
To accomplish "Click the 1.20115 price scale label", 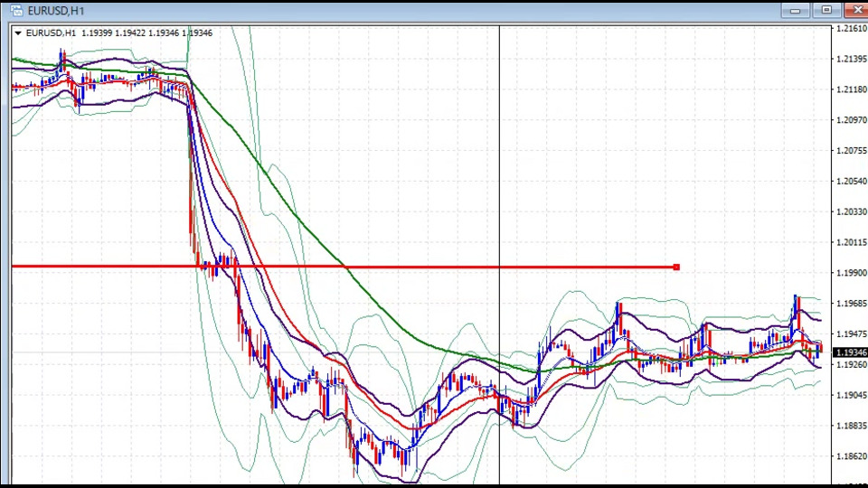I will [x=852, y=242].
